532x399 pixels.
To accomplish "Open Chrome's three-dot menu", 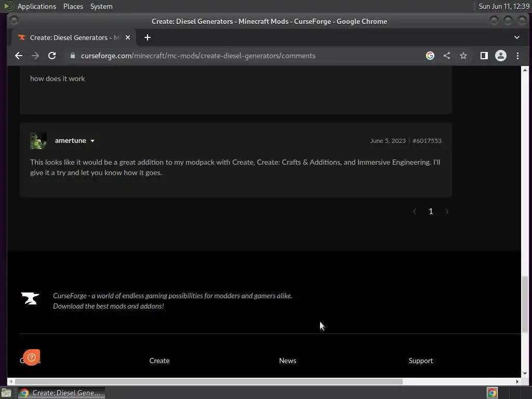I will [x=517, y=56].
